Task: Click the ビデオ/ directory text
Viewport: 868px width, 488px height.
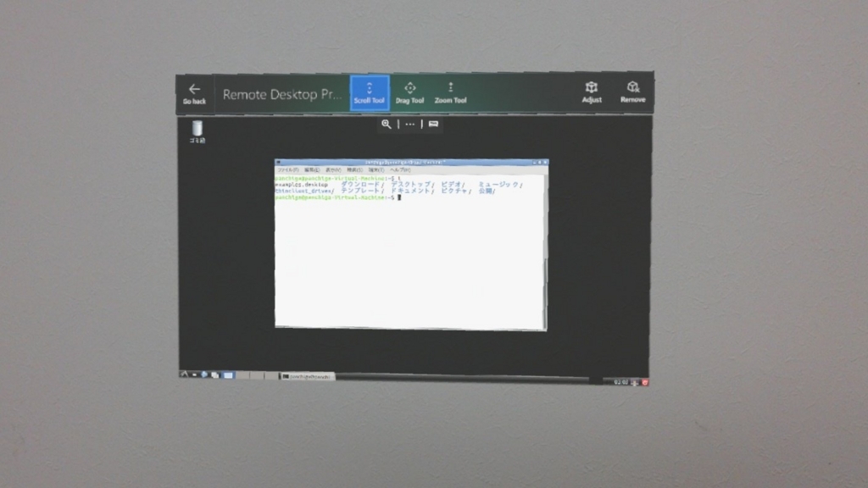Action: [x=453, y=184]
